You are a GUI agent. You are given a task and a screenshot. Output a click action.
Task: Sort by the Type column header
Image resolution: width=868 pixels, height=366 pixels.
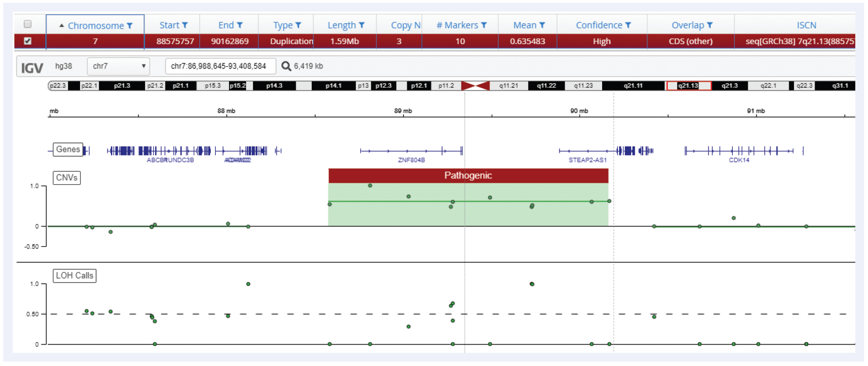[283, 25]
